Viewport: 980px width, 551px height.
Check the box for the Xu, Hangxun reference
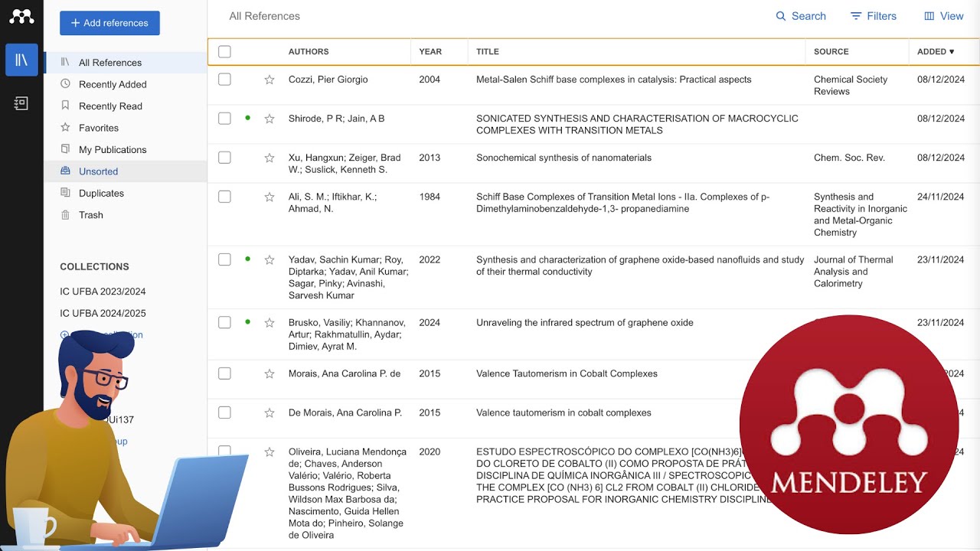click(224, 158)
